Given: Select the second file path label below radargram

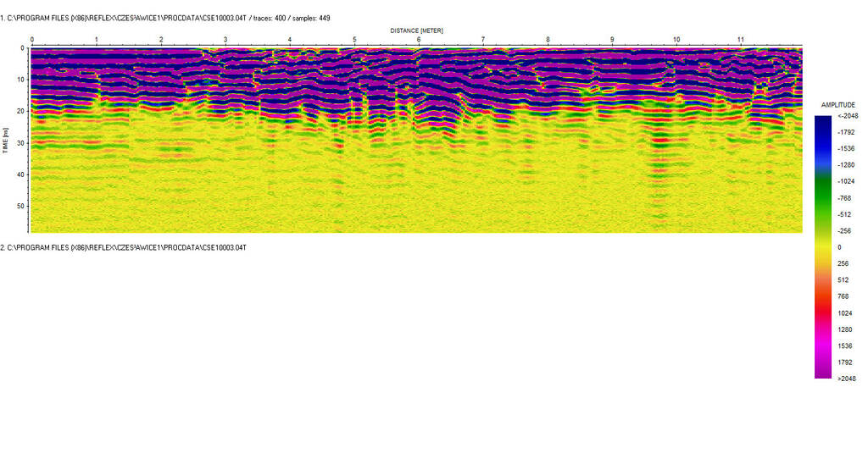Looking at the screenshot, I should [x=124, y=246].
